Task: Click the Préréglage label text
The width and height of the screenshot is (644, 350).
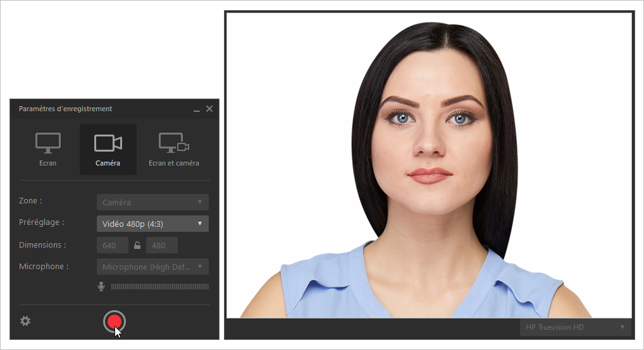Action: [x=42, y=222]
